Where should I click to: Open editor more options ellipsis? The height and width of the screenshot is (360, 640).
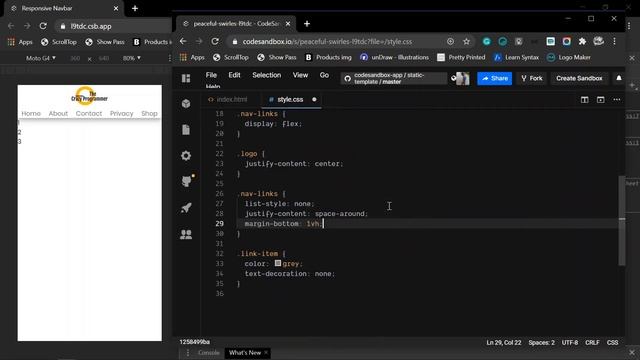click(616, 100)
